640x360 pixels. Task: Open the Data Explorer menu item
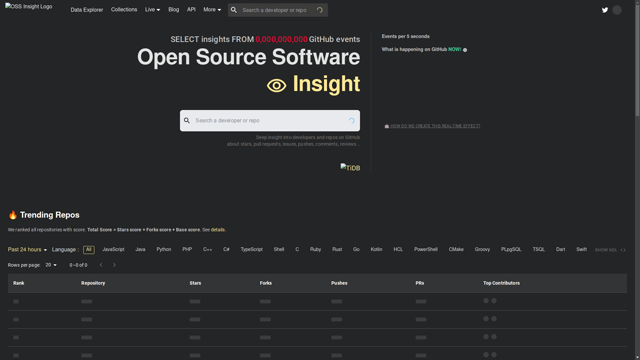click(87, 10)
